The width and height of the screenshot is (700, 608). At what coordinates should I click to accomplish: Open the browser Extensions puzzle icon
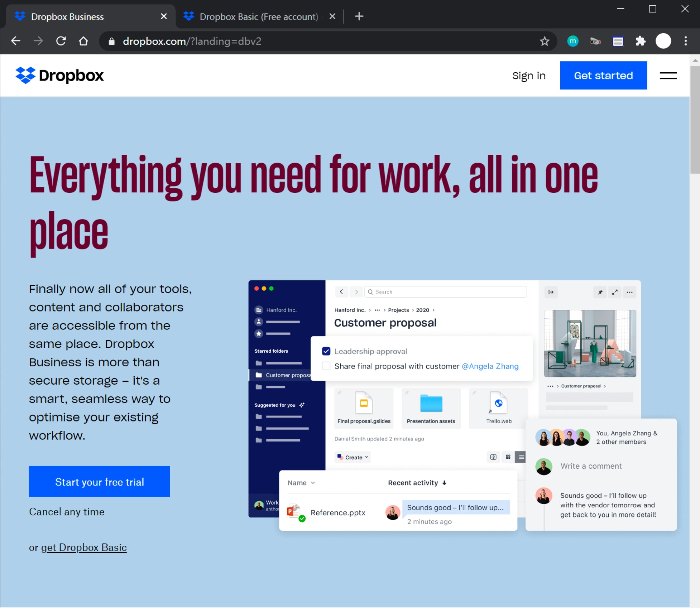[640, 42]
